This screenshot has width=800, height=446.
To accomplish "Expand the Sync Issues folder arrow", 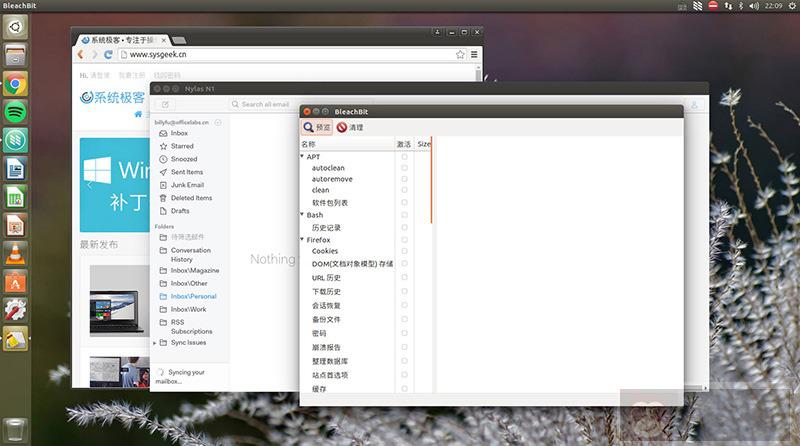I will coord(155,343).
